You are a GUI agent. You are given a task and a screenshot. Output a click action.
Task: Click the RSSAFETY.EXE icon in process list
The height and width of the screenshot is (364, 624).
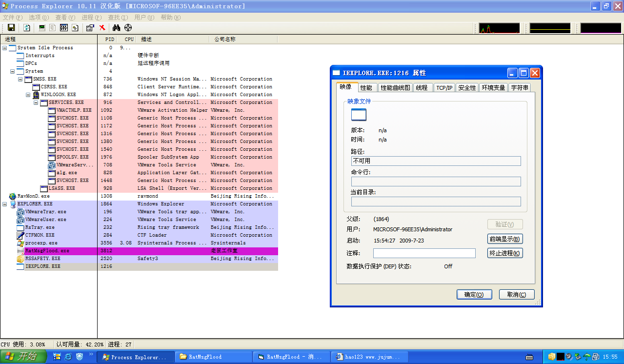click(20, 259)
